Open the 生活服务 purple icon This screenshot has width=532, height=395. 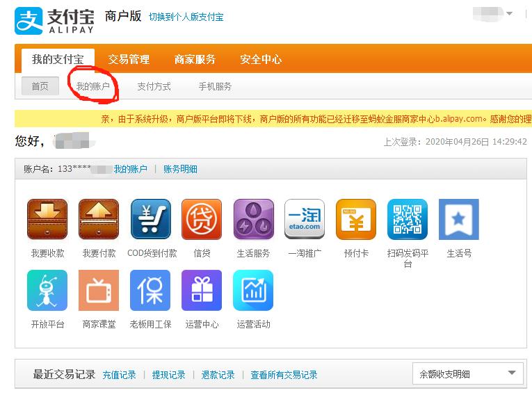(253, 219)
